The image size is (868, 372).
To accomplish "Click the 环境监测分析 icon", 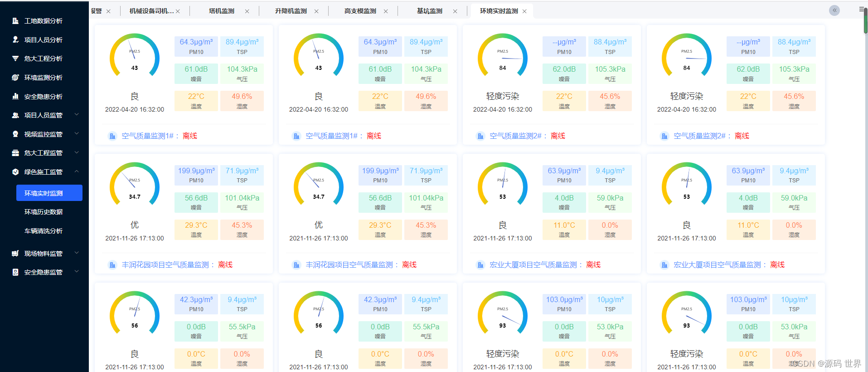I will click(15, 78).
